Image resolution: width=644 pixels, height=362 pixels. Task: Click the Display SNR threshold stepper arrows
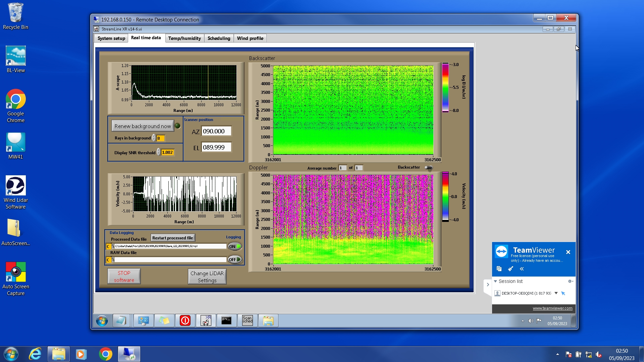click(158, 153)
